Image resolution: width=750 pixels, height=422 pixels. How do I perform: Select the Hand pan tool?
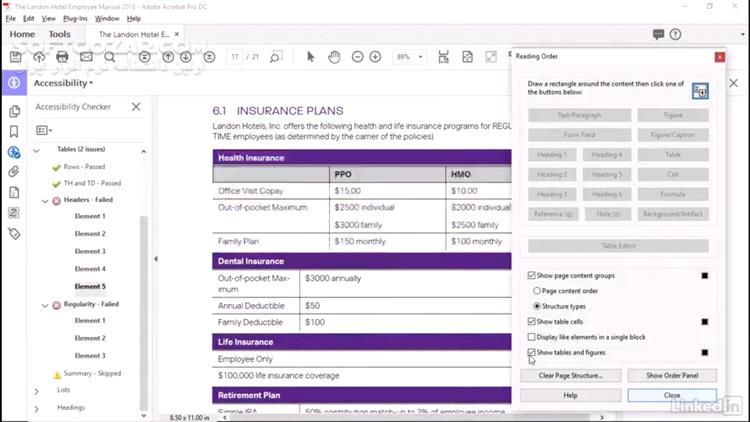(x=334, y=57)
